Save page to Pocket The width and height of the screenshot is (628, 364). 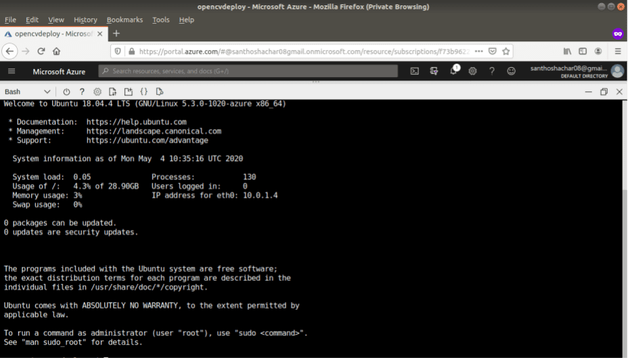click(x=493, y=51)
